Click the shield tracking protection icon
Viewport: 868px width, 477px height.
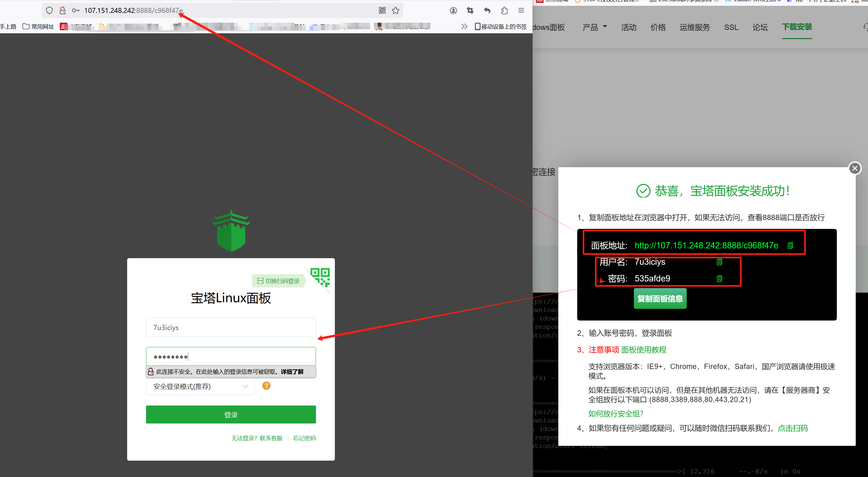point(49,10)
